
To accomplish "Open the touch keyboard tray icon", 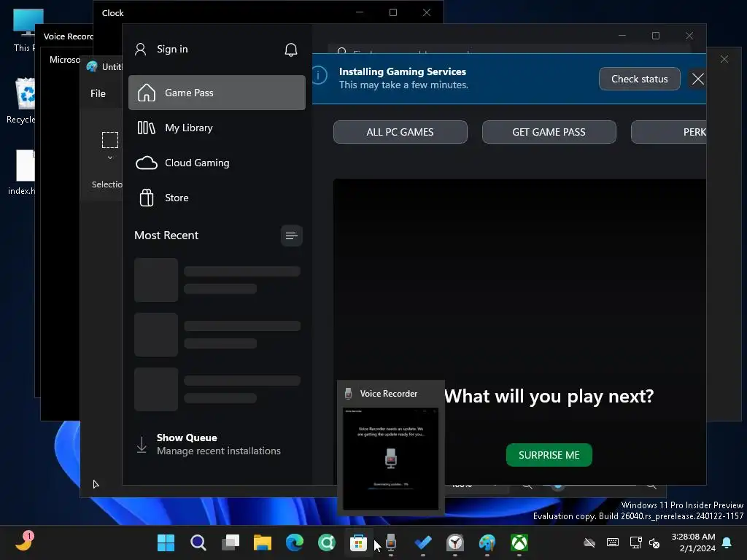I will click(613, 542).
